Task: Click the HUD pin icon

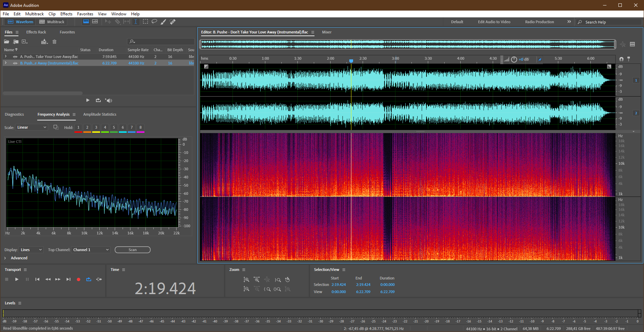Action: click(x=540, y=59)
